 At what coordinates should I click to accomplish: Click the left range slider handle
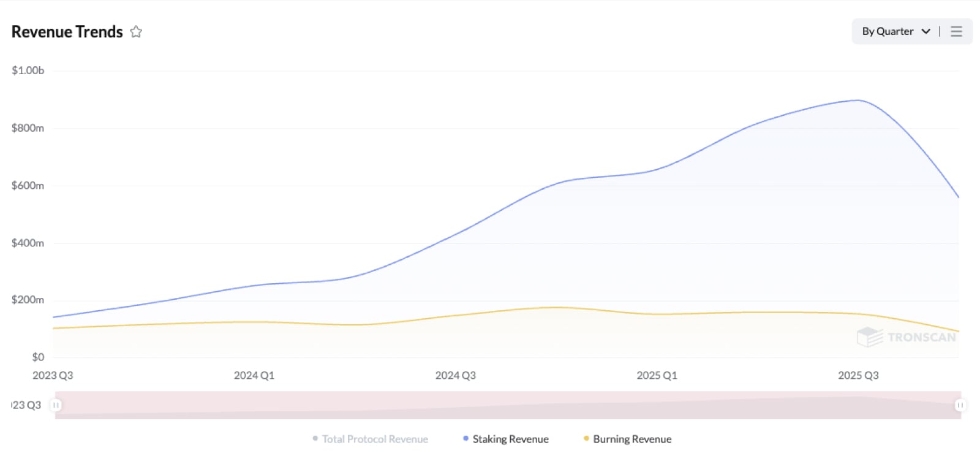pyautogui.click(x=56, y=405)
